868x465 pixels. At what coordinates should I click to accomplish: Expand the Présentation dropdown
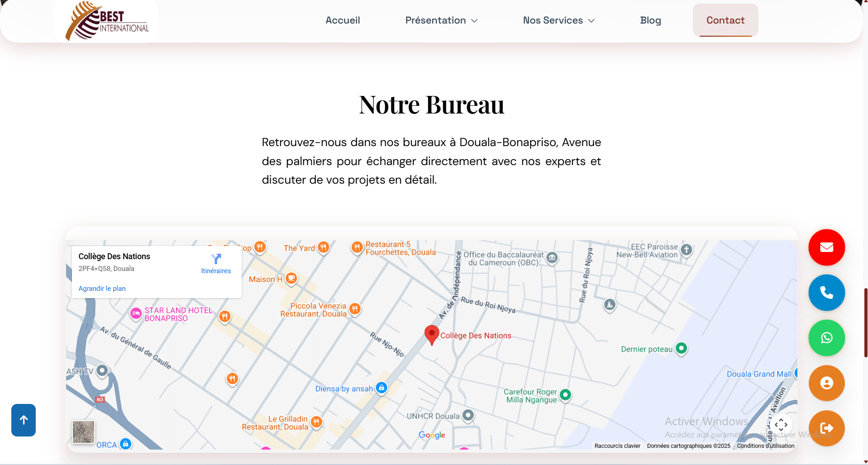pos(441,20)
